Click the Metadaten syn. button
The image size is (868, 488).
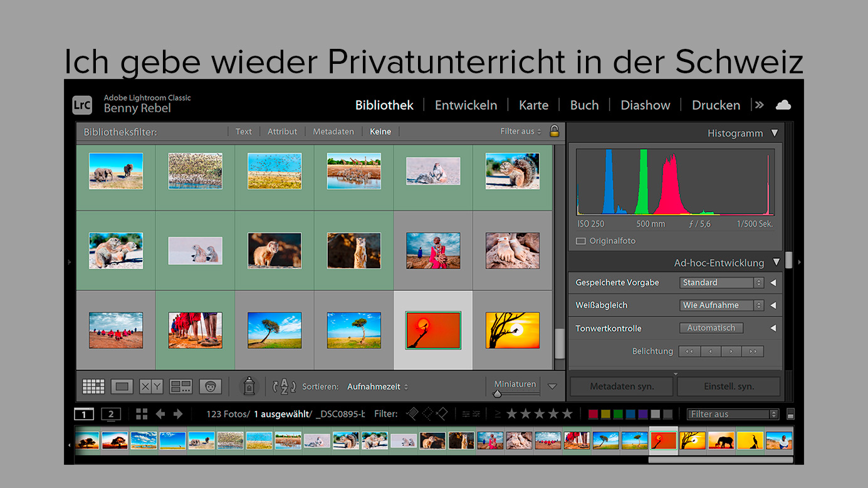coord(621,387)
